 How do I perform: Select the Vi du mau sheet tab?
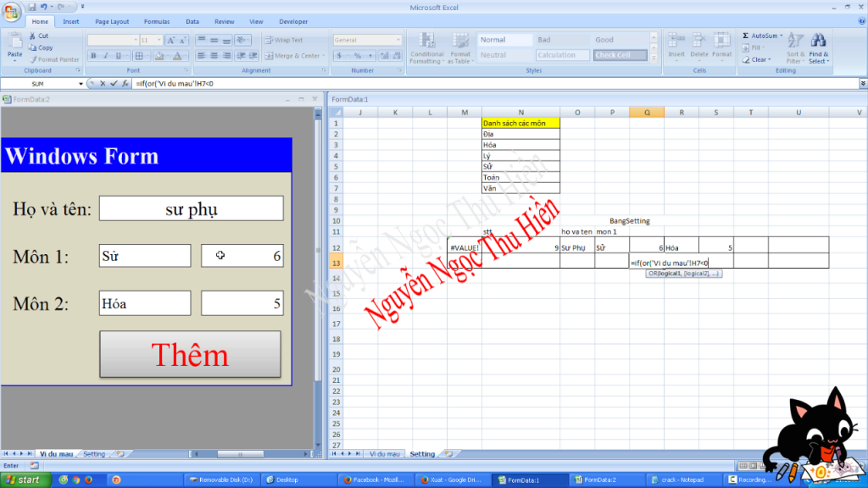(x=56, y=454)
